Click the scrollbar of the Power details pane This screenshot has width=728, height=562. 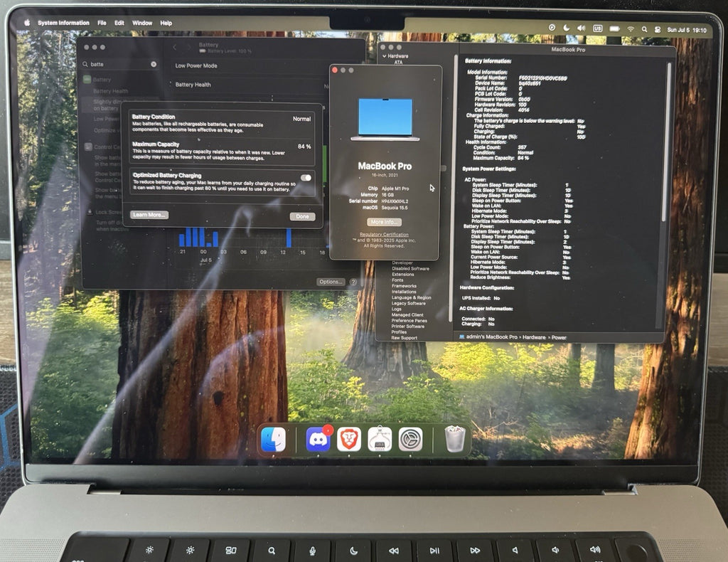click(x=668, y=142)
